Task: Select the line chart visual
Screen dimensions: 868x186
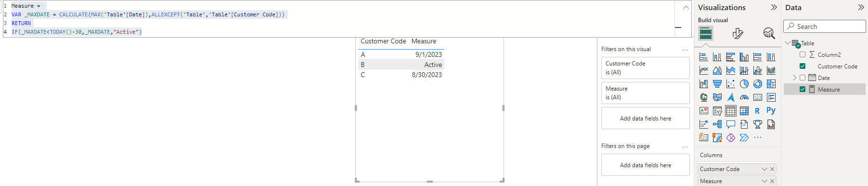Action: [703, 70]
